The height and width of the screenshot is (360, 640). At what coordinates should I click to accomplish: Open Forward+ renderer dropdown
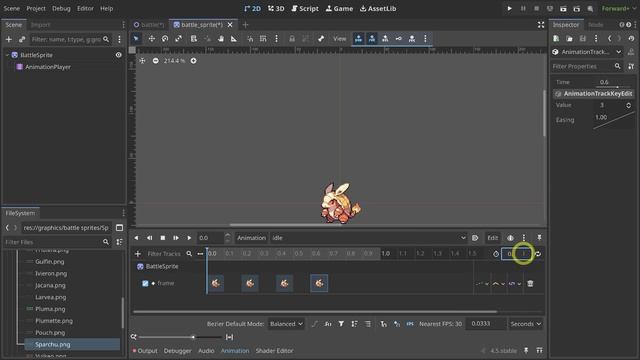618,9
